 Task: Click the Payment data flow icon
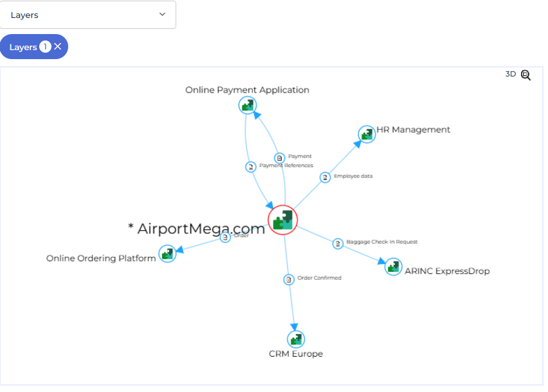[280, 157]
